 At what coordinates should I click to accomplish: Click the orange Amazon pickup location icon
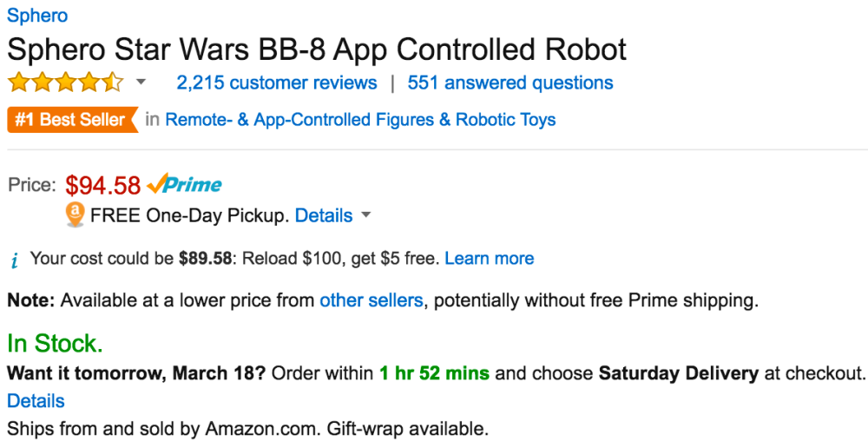76,214
